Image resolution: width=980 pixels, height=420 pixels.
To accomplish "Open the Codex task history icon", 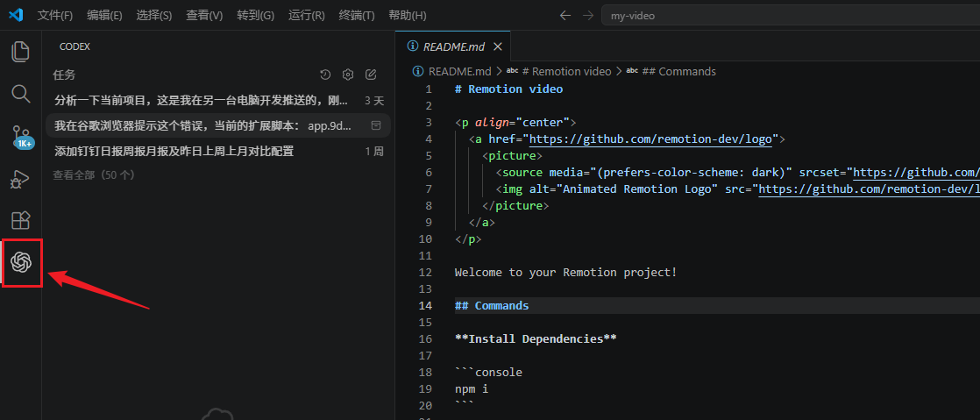I will [325, 75].
